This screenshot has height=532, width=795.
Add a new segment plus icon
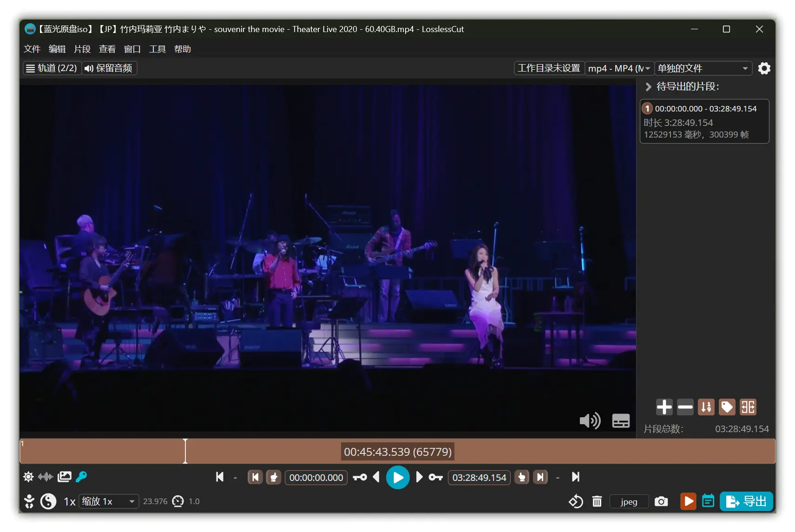[x=664, y=407]
